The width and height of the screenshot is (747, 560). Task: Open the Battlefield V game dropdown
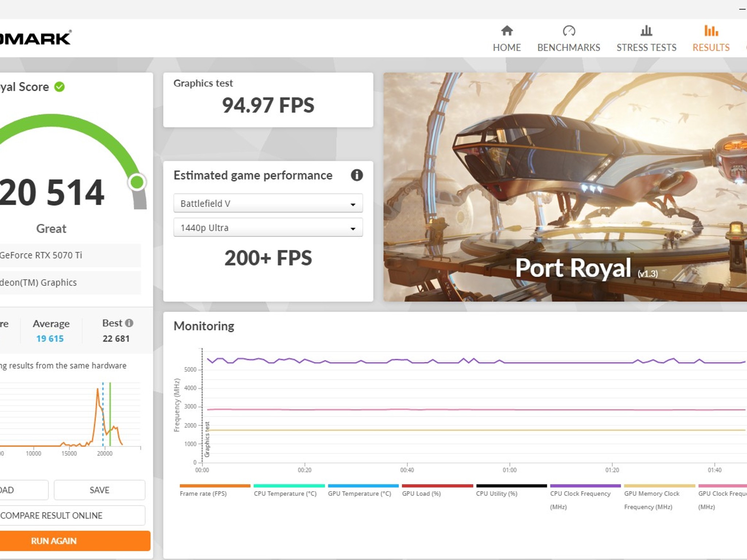(x=268, y=203)
